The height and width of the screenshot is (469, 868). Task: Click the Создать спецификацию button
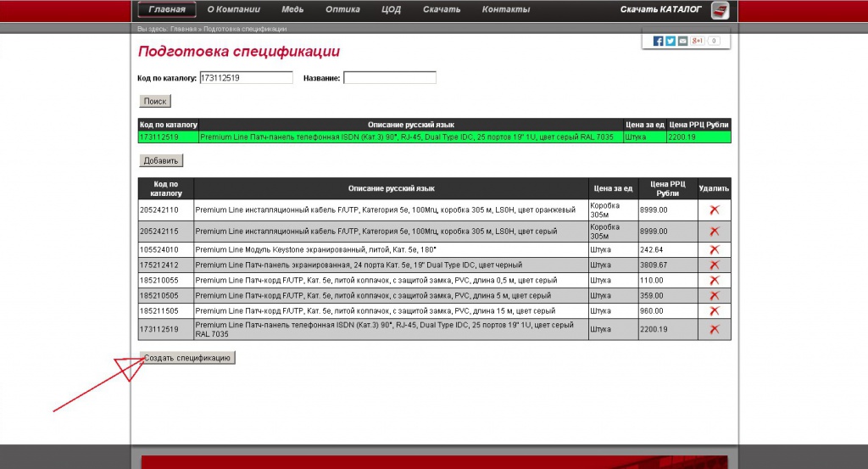187,358
